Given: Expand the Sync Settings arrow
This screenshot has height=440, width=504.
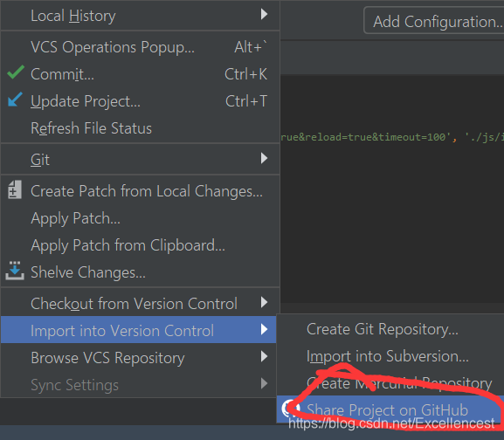Looking at the screenshot, I should (x=264, y=383).
